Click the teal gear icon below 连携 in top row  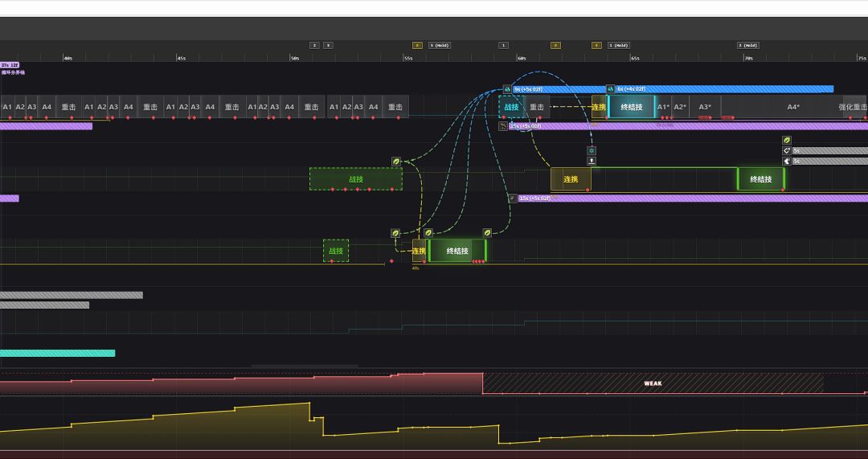click(592, 150)
